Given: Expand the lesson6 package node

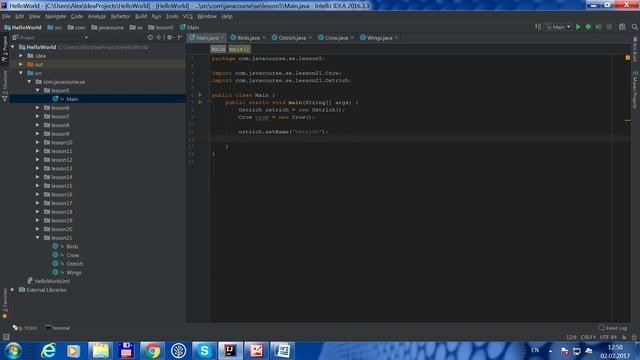Looking at the screenshot, I should 38,108.
